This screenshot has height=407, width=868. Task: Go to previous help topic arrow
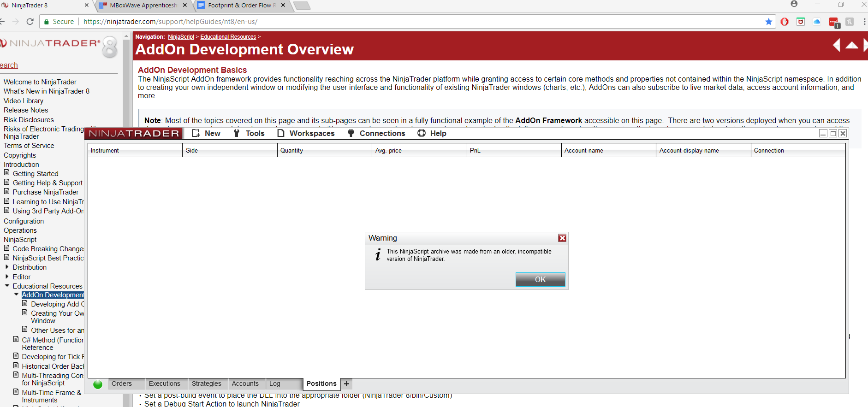[837, 45]
